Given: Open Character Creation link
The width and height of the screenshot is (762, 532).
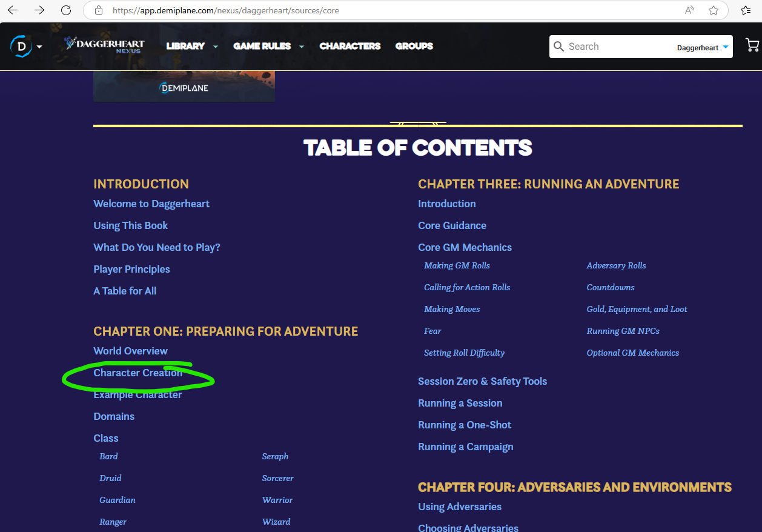Looking at the screenshot, I should click(x=137, y=373).
